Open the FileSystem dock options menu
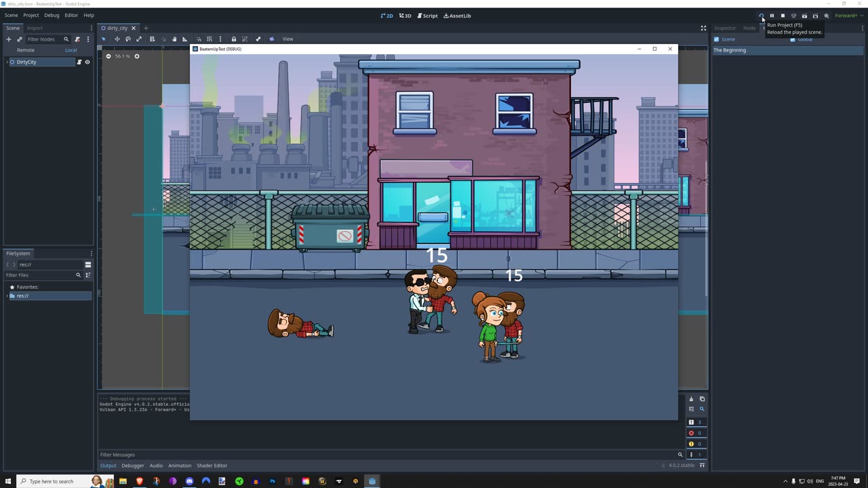Image resolution: width=868 pixels, height=488 pixels. click(x=91, y=253)
